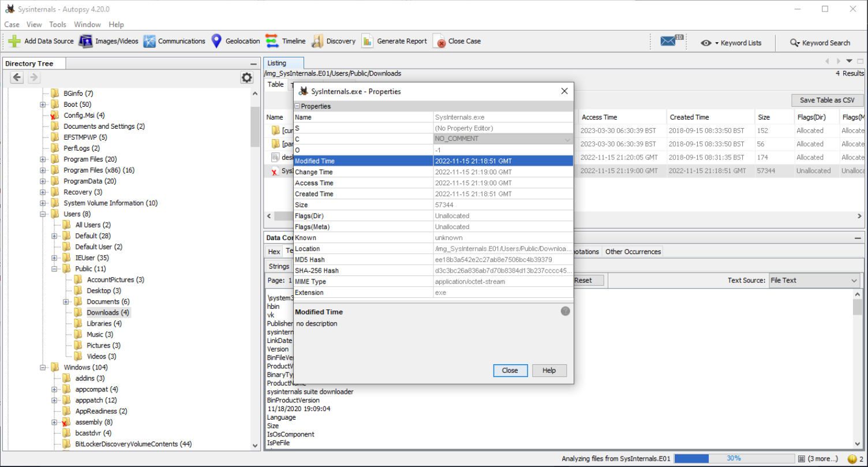The image size is (868, 467).
Task: Select the Table tab
Action: coord(275,84)
